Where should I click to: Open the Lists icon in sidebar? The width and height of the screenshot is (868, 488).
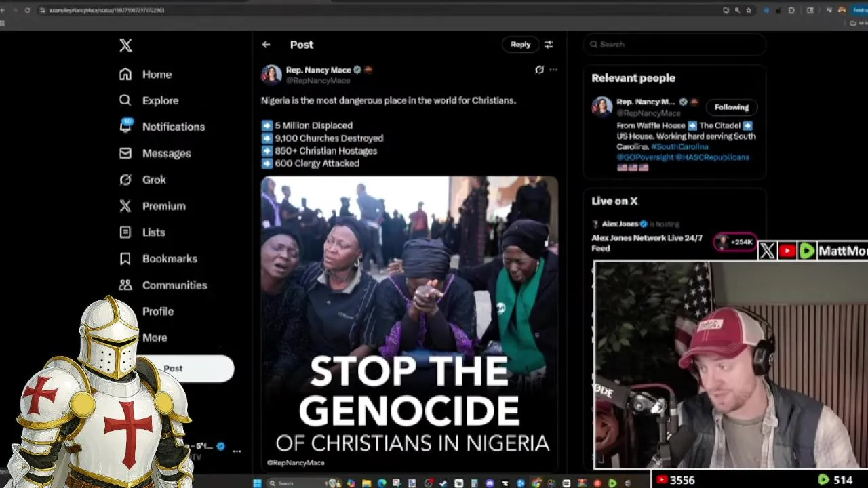tap(125, 232)
